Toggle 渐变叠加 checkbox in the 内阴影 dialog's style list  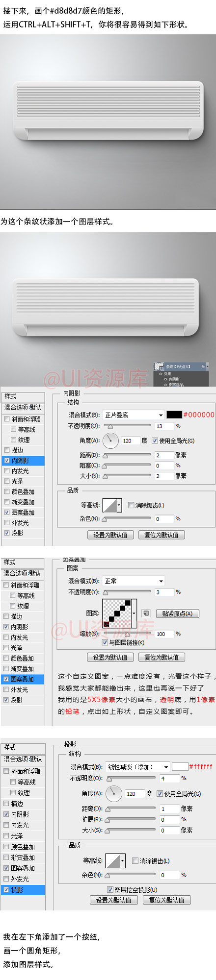[7, 502]
